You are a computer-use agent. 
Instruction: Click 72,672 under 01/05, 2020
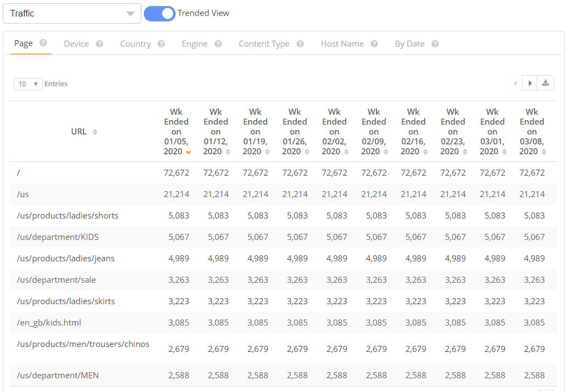coord(176,173)
